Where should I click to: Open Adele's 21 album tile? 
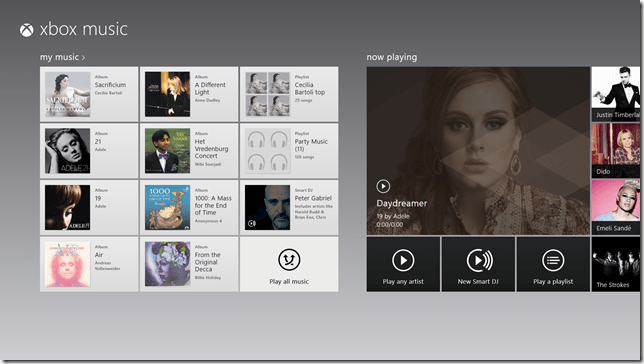point(89,151)
